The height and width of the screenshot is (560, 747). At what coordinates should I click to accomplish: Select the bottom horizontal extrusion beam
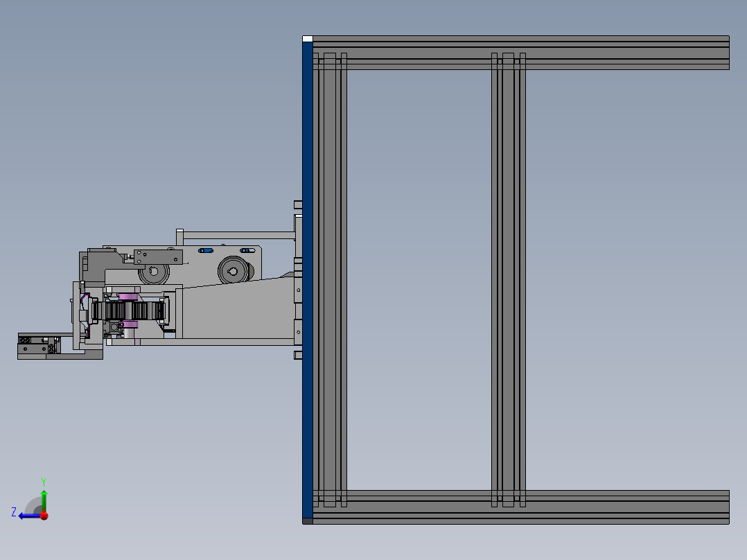click(520, 507)
